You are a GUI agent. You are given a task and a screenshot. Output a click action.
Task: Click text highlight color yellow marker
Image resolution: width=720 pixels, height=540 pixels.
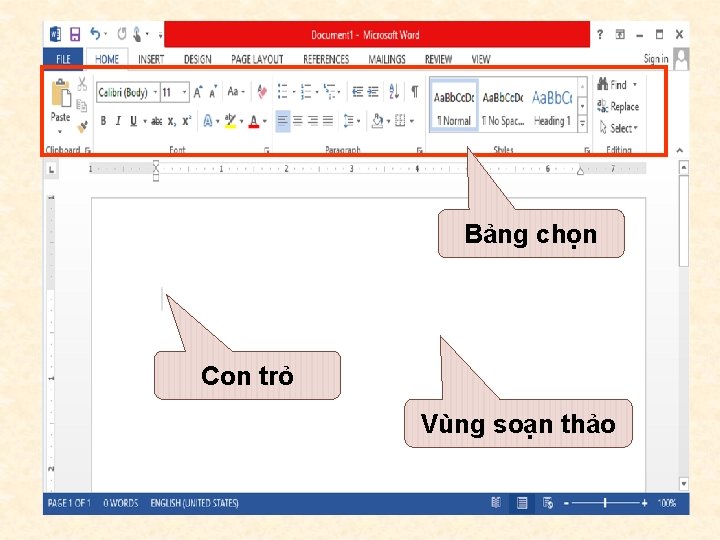click(231, 121)
